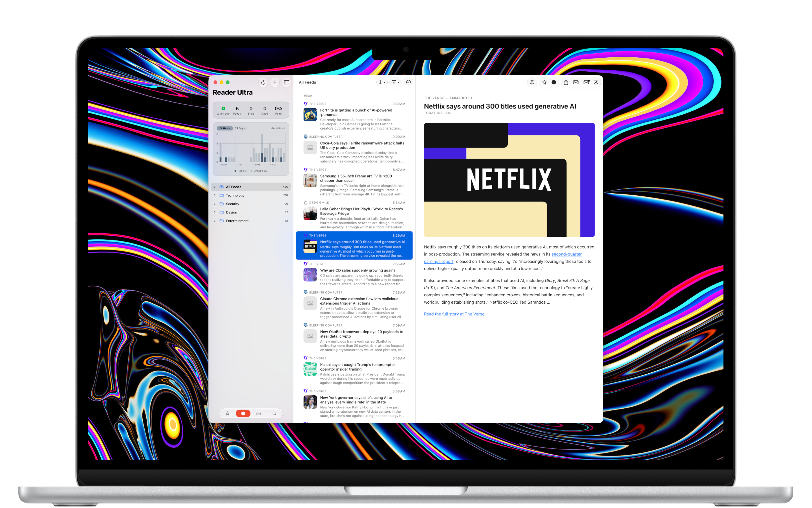Switch chart to 24 Days view
The height and width of the screenshot is (508, 812).
click(240, 128)
